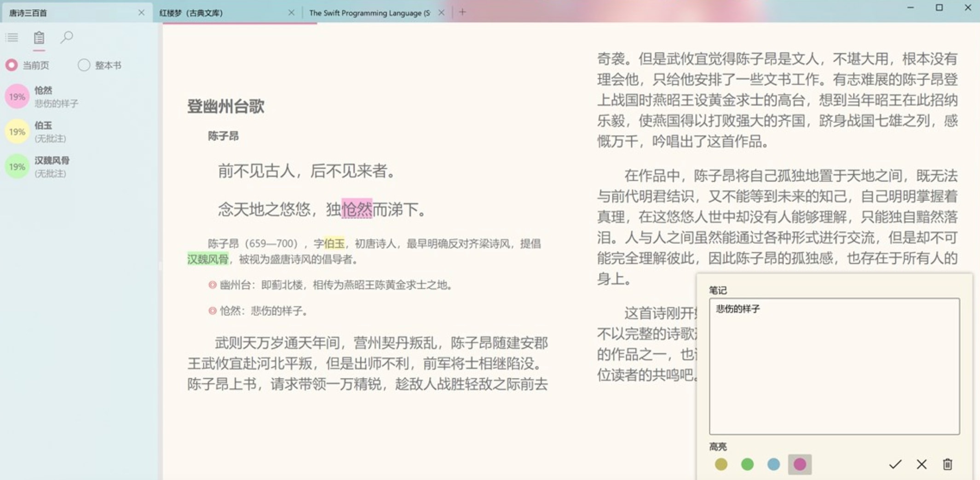Pick the green highlight color

click(748, 465)
